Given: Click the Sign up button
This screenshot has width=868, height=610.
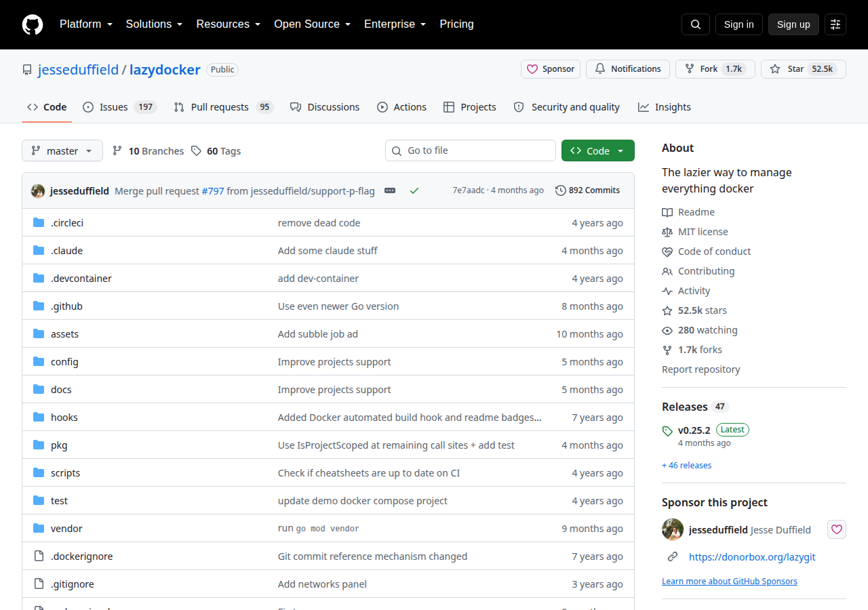Looking at the screenshot, I should pos(793,24).
